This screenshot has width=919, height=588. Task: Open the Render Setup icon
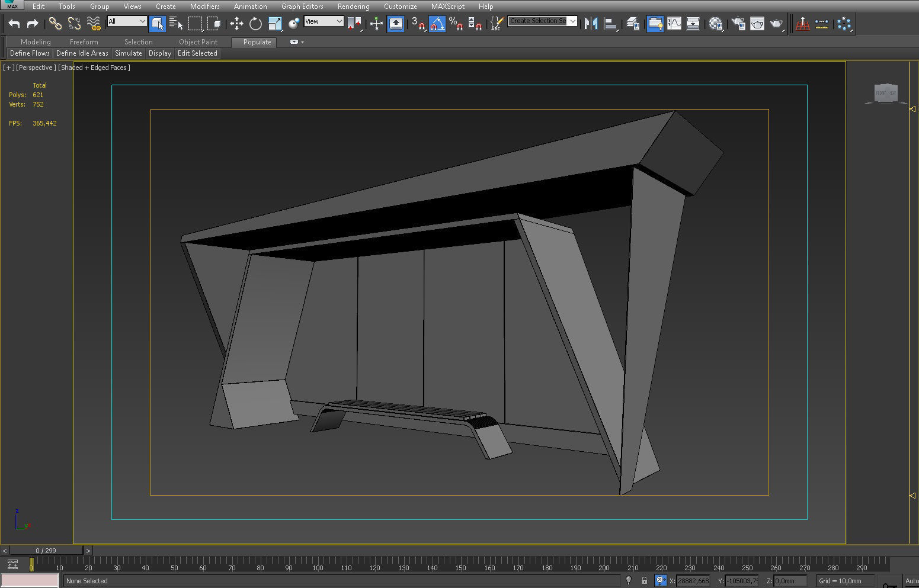738,24
